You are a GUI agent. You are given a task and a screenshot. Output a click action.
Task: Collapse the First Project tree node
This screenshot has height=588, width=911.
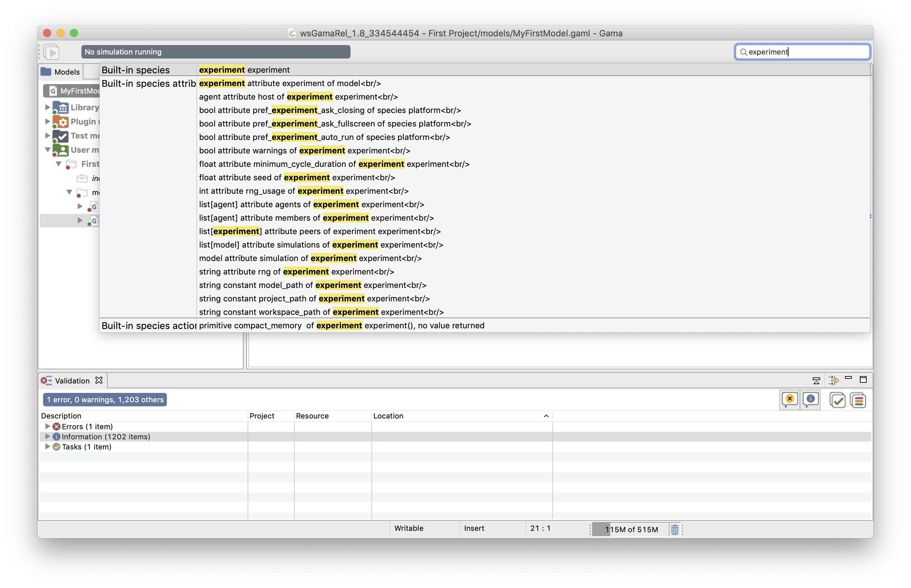pos(59,164)
